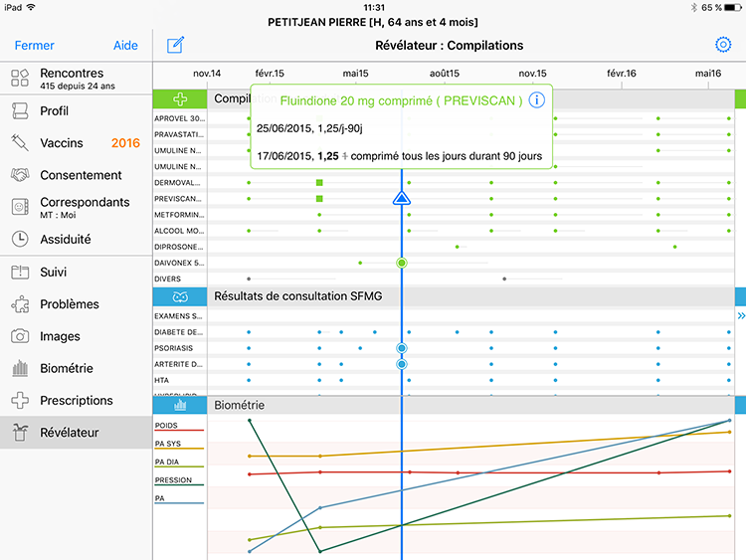The width and height of the screenshot is (746, 560).
Task: Tap the SFMG consultation results section icon
Action: (179, 296)
